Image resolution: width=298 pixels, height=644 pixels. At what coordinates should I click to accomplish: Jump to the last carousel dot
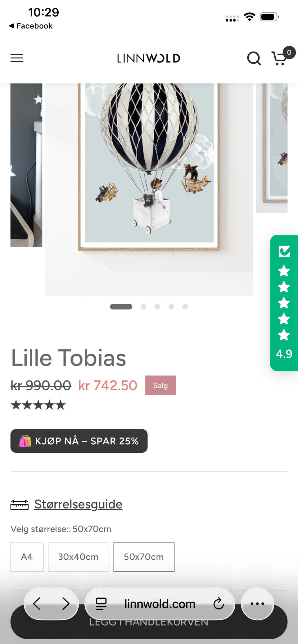coord(185,307)
